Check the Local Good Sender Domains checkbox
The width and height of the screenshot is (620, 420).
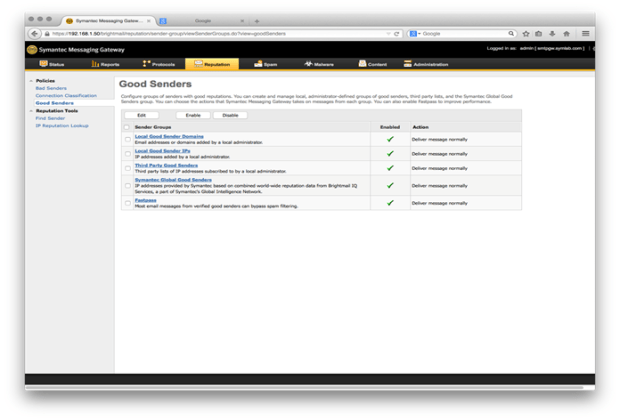(127, 140)
